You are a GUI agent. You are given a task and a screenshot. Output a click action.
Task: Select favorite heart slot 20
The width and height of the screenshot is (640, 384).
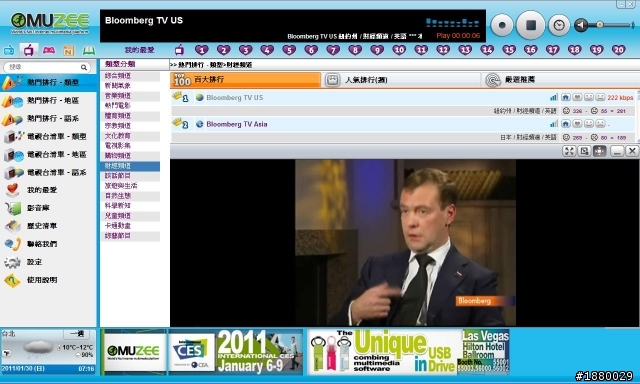(x=618, y=50)
